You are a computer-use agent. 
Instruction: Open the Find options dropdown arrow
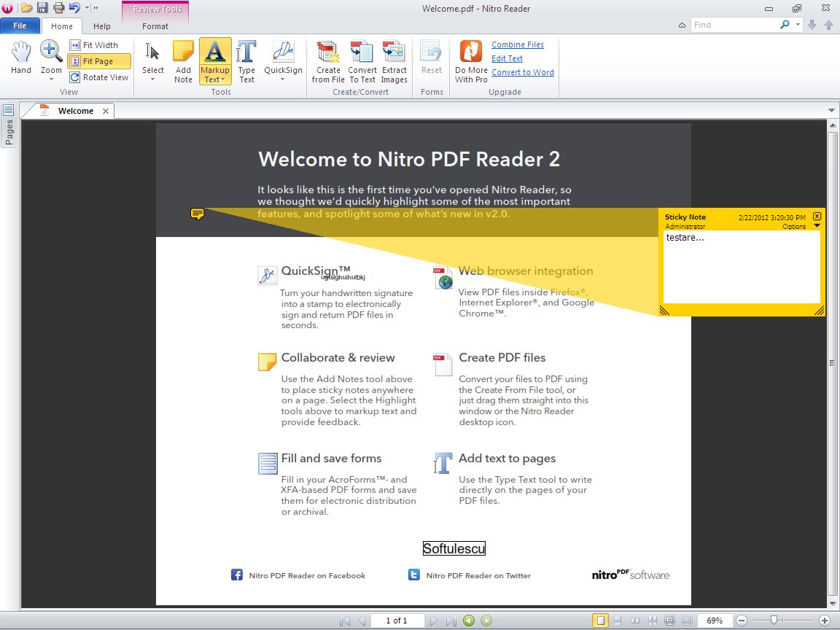pos(798,25)
